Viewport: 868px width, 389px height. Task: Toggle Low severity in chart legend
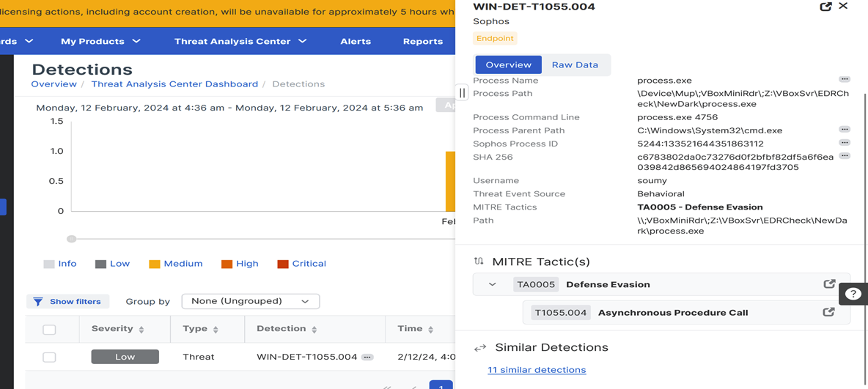[x=112, y=264]
